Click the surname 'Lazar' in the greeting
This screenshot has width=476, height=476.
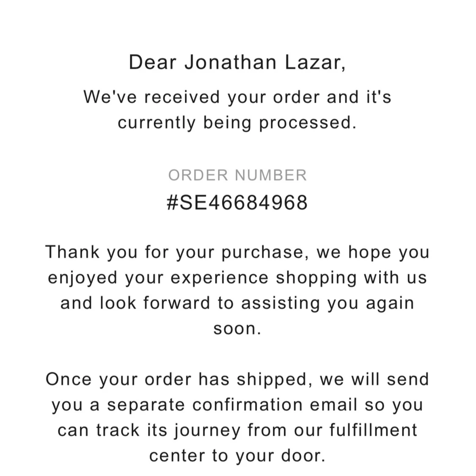point(312,63)
